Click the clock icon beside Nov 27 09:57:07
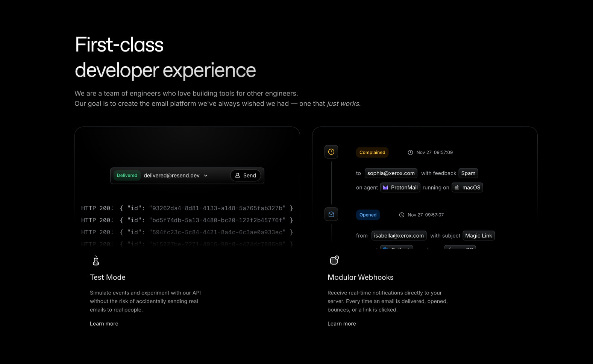The height and width of the screenshot is (364, 593). 402,215
